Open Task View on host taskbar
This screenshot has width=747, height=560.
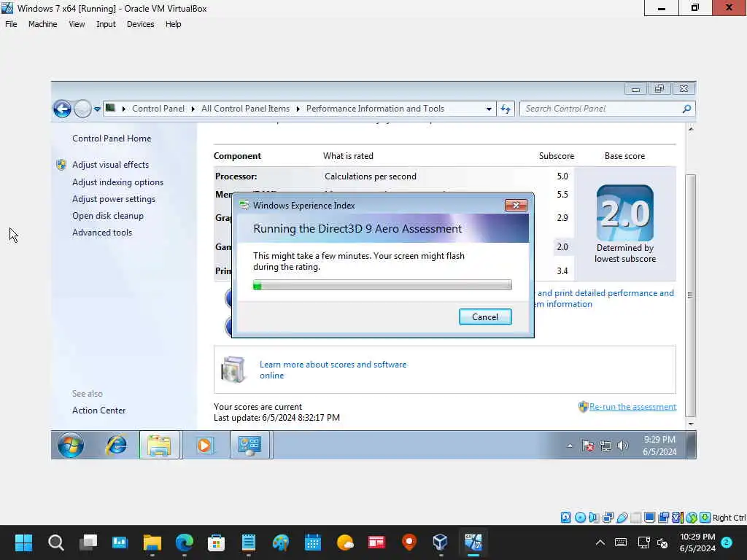click(88, 542)
